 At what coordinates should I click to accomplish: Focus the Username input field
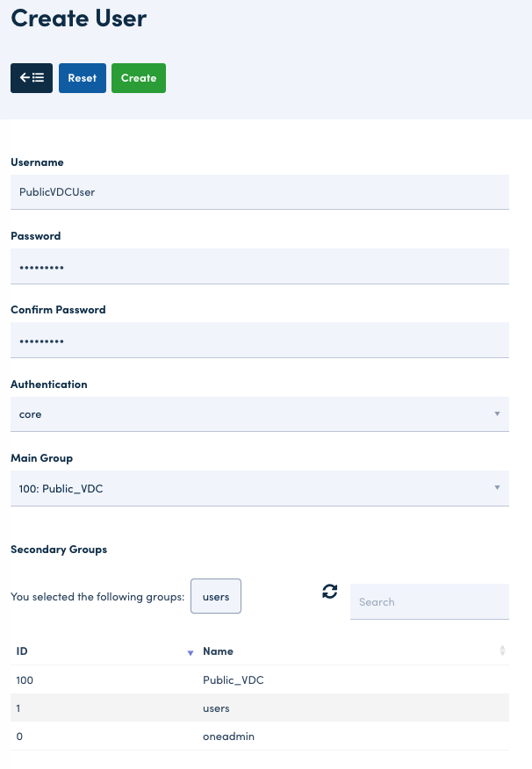point(259,192)
